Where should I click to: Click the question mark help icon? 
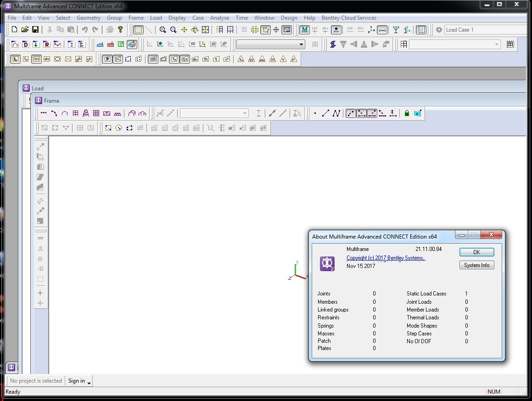[x=120, y=29]
